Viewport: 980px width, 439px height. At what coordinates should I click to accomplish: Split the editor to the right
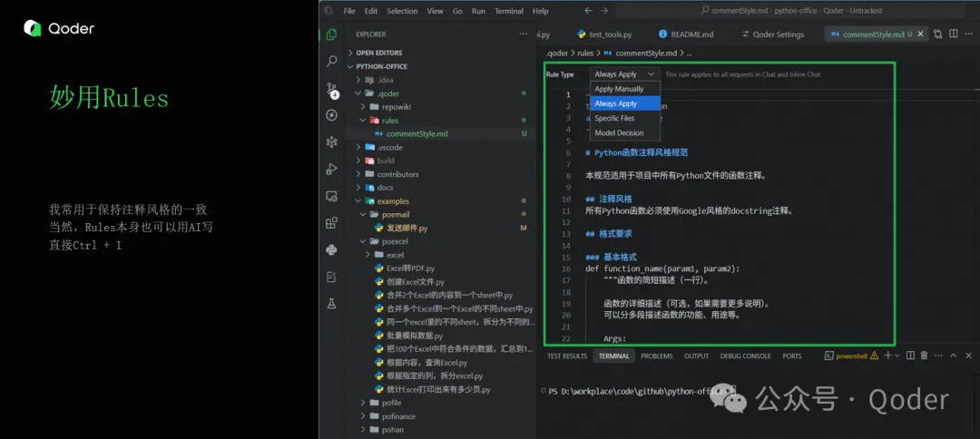pos(953,34)
